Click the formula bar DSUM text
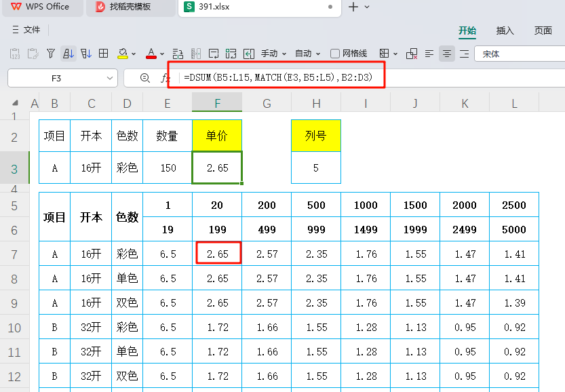This screenshot has width=565, height=392. [x=277, y=77]
